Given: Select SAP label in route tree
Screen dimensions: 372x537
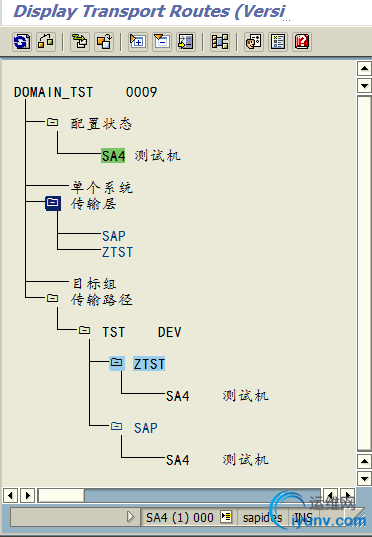Looking at the screenshot, I should (x=146, y=428).
